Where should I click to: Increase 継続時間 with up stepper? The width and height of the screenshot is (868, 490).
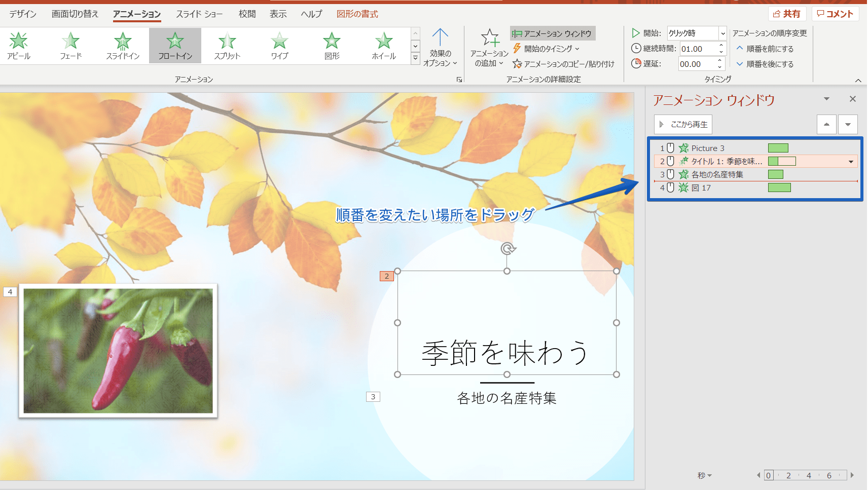pyautogui.click(x=721, y=46)
